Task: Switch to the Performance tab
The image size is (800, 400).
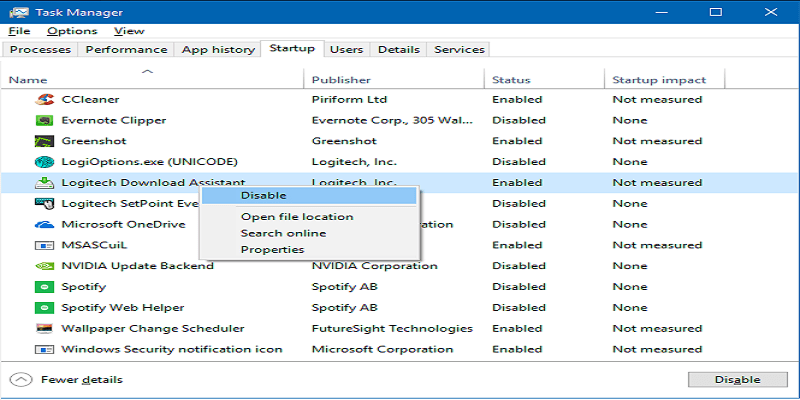Action: pos(127,49)
